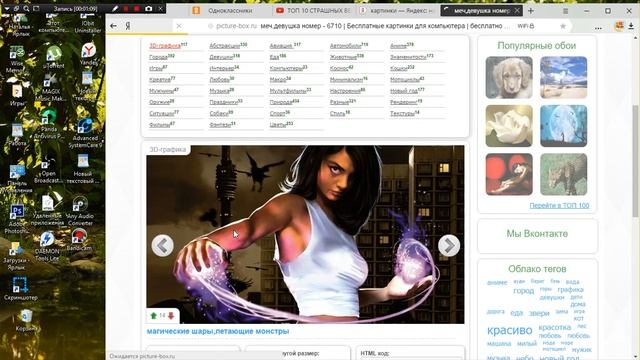
Task: Launch Bandicam desktop shortcut
Action: point(79,240)
